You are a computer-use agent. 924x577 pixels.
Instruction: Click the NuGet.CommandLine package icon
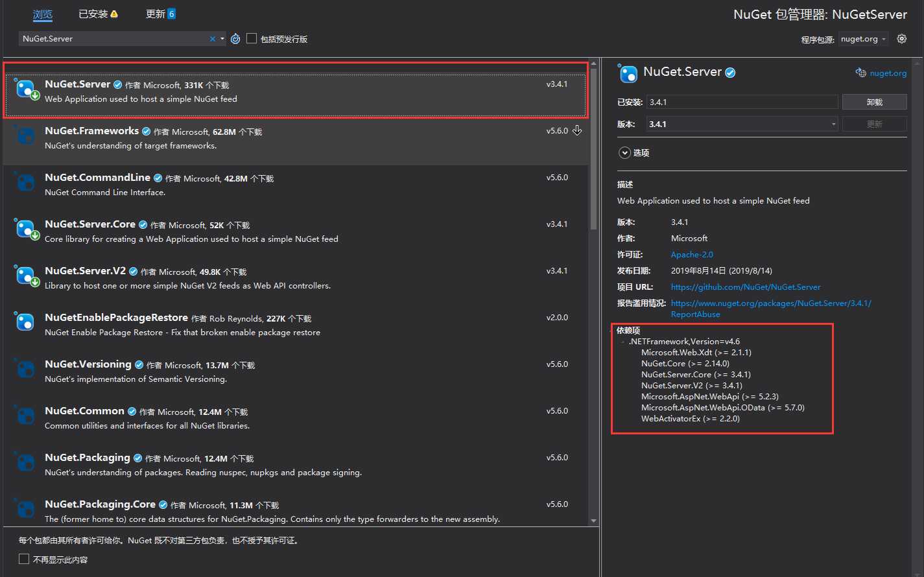pyautogui.click(x=25, y=182)
